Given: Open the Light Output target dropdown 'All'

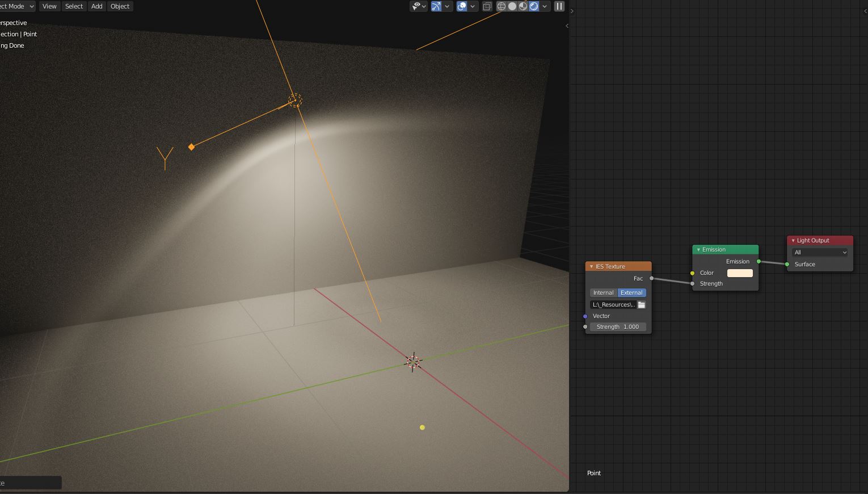Looking at the screenshot, I should pos(820,252).
